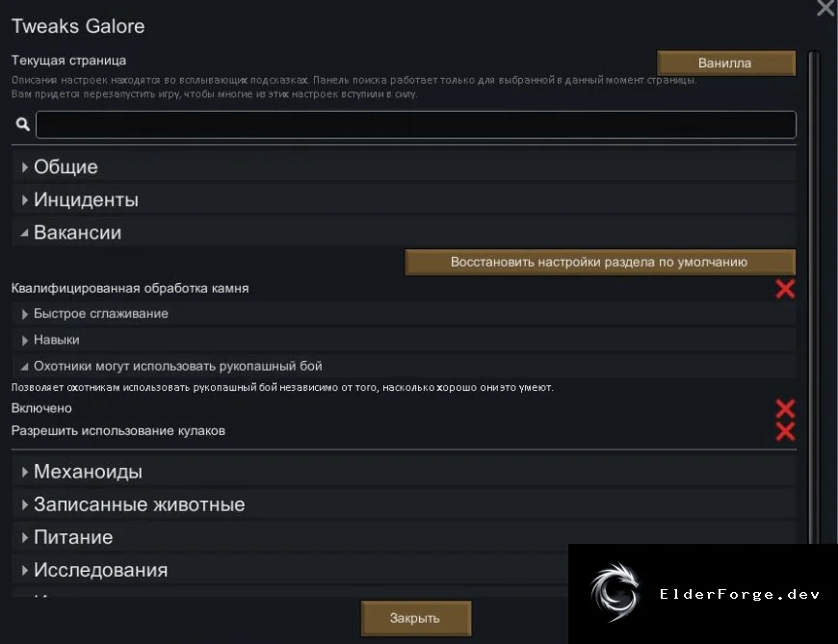Close the Tweaks Galore window with X
Image resolution: width=838 pixels, height=644 pixels.
tap(826, 8)
